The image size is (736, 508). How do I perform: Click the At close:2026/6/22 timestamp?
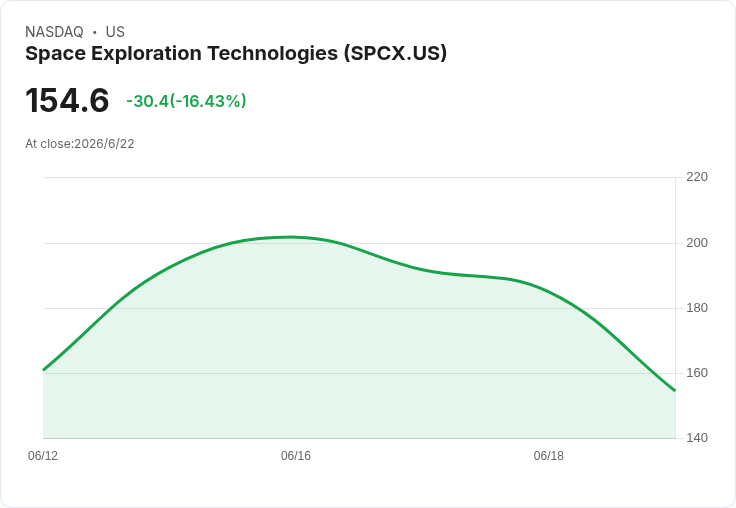tap(80, 144)
